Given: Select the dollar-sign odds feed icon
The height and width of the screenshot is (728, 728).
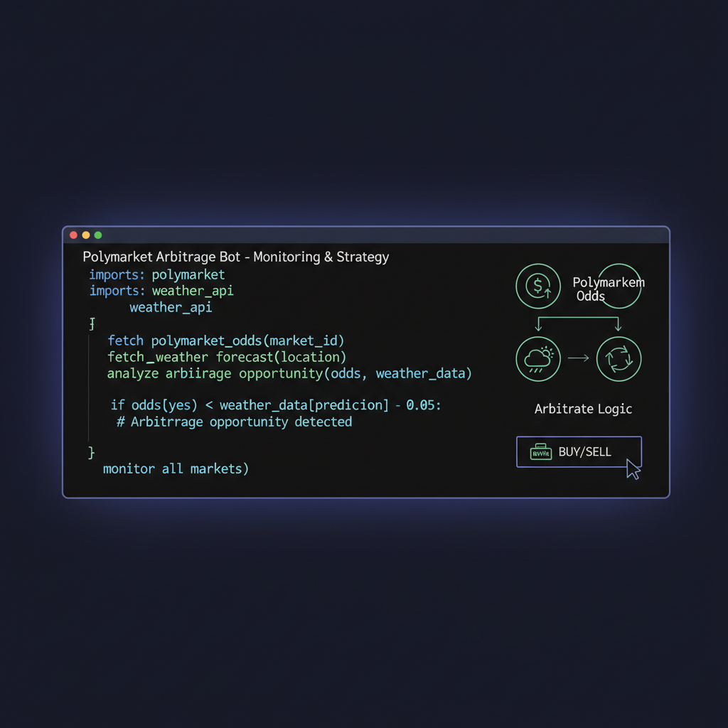Looking at the screenshot, I should point(538,286).
